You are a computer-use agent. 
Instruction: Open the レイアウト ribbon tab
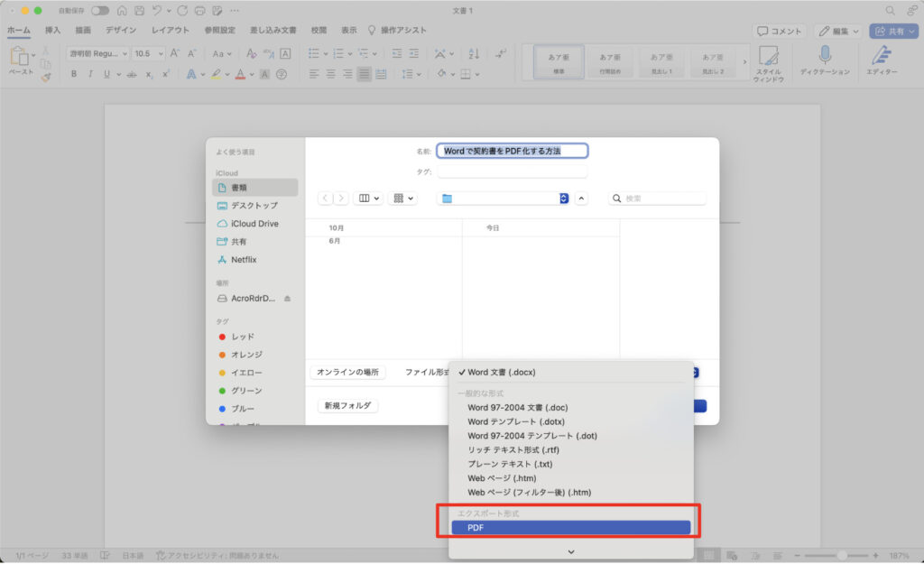(171, 30)
